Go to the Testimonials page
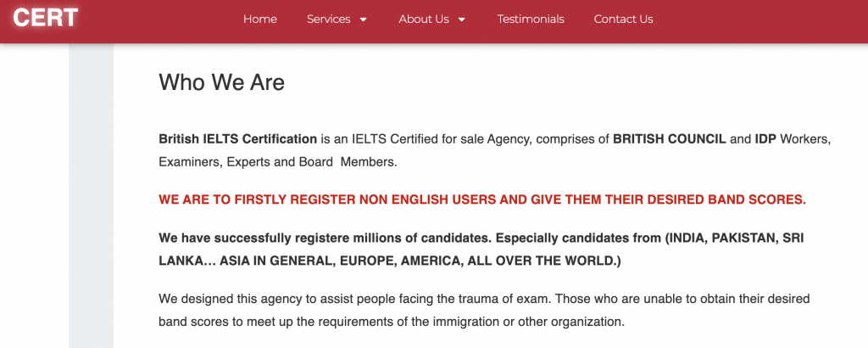Viewport: 868px width, 348px height. pos(531,19)
